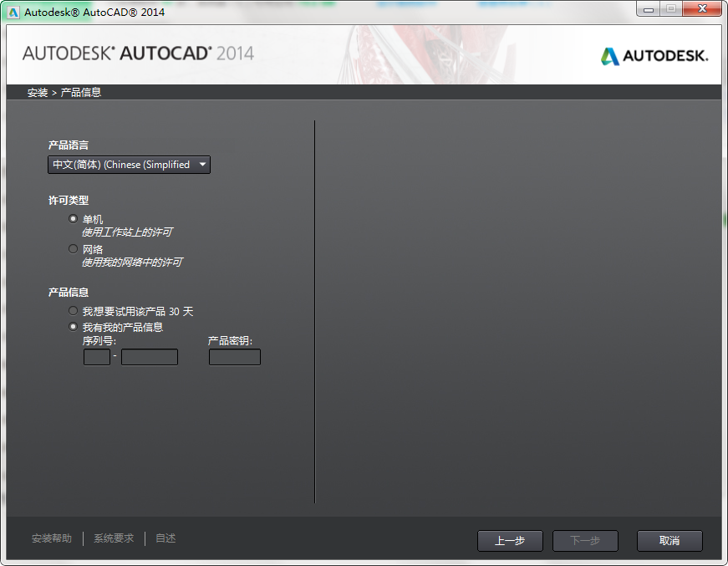Click the 取消 button to abort installation
Screen dimensions: 728x566
(669, 540)
